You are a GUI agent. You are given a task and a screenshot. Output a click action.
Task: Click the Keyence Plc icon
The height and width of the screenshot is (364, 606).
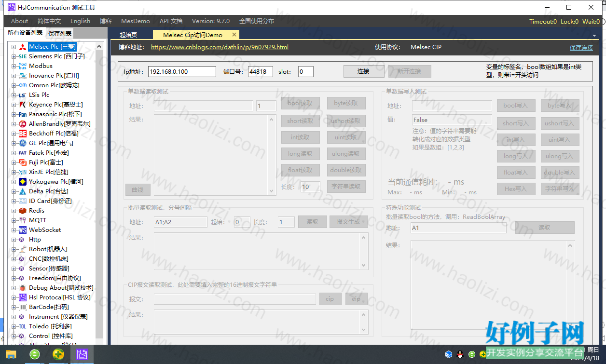(x=22, y=105)
